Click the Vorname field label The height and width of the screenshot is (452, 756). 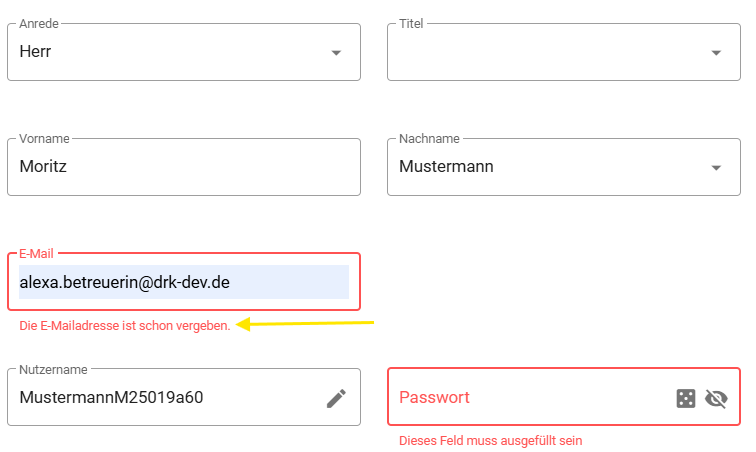click(44, 138)
